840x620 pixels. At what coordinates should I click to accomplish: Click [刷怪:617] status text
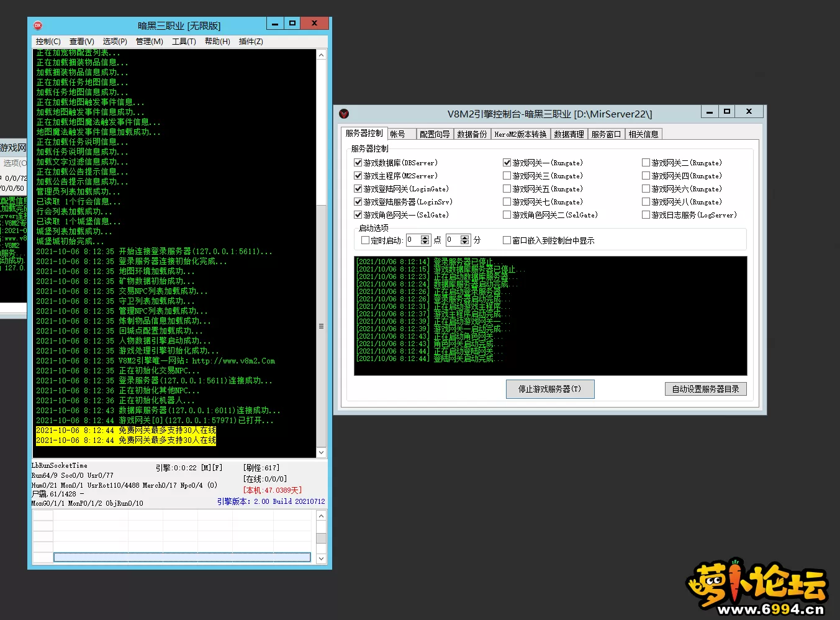[261, 468]
